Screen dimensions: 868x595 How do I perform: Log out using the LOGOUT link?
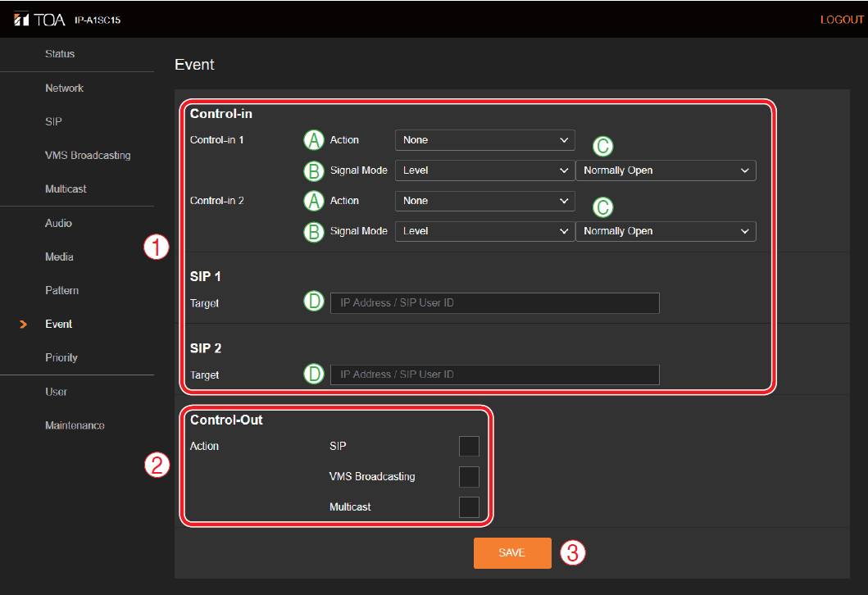coord(842,20)
